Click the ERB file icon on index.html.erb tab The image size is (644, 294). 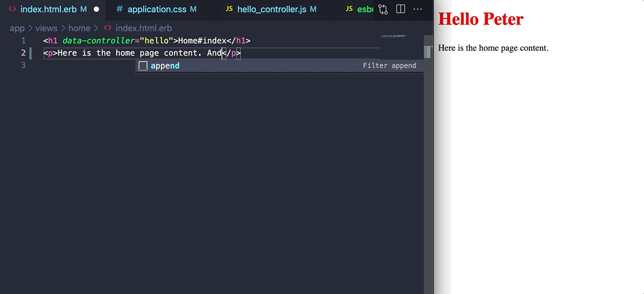coord(12,9)
